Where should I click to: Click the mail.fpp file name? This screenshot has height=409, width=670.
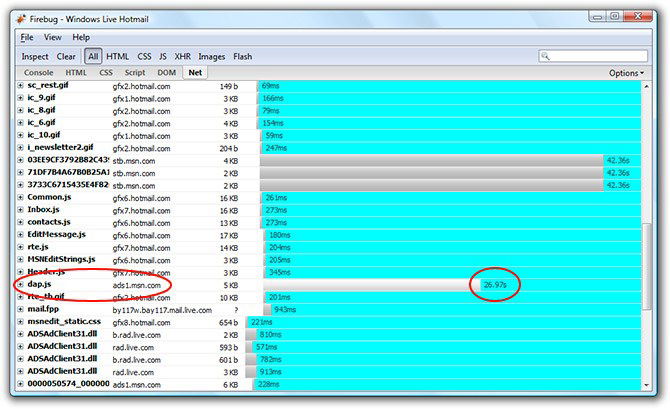43,309
